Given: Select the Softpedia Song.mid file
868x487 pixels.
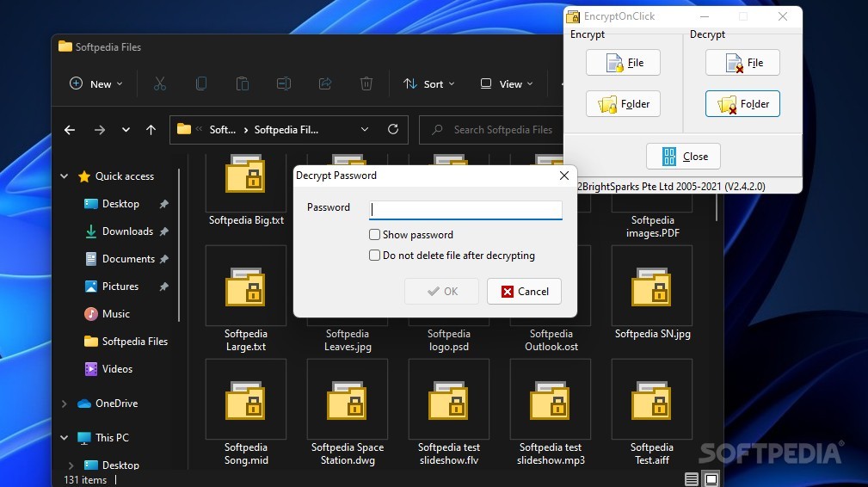Looking at the screenshot, I should pyautogui.click(x=246, y=413).
